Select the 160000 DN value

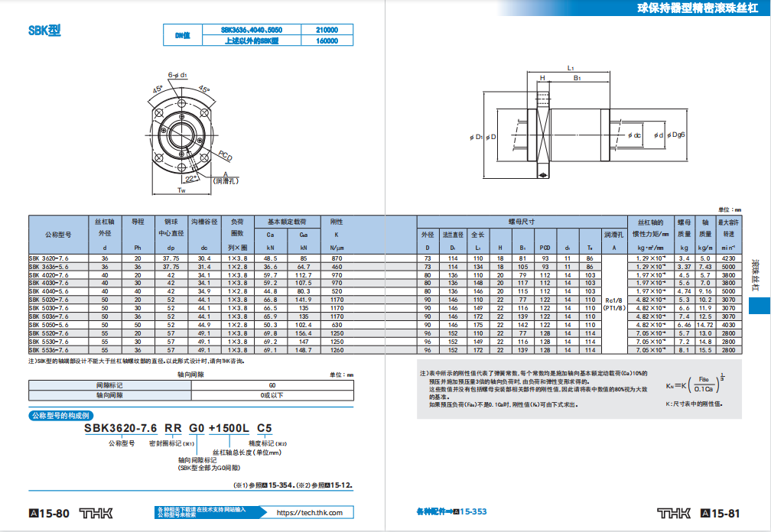pyautogui.click(x=327, y=41)
